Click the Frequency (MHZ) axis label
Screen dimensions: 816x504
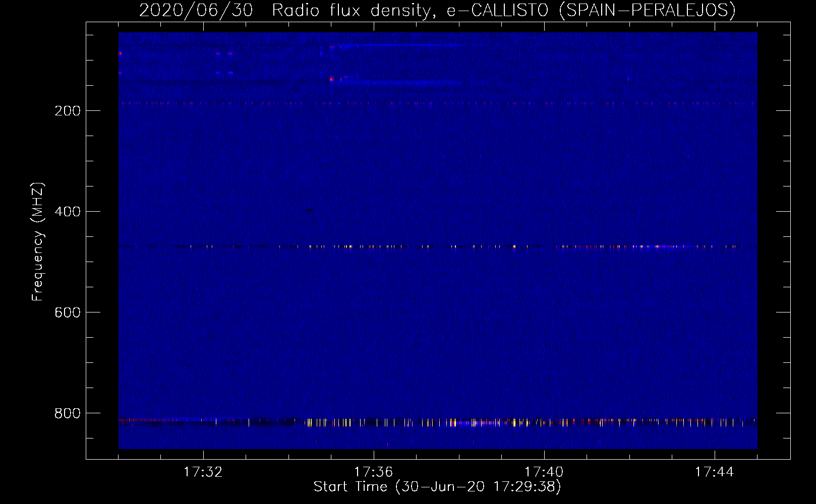click(38, 242)
